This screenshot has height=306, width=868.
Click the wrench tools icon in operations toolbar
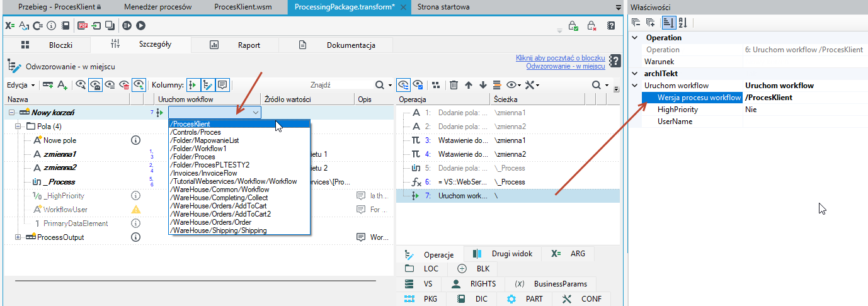click(x=530, y=84)
